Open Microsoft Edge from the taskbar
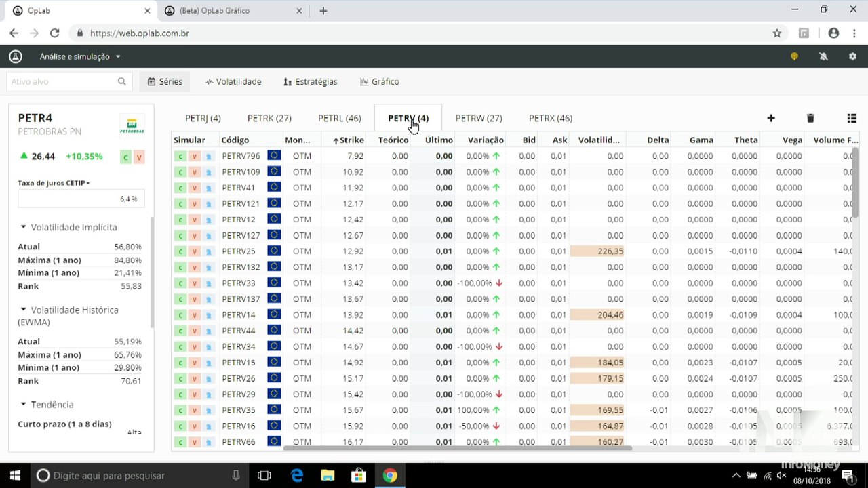This screenshot has height=488, width=868. point(297,475)
